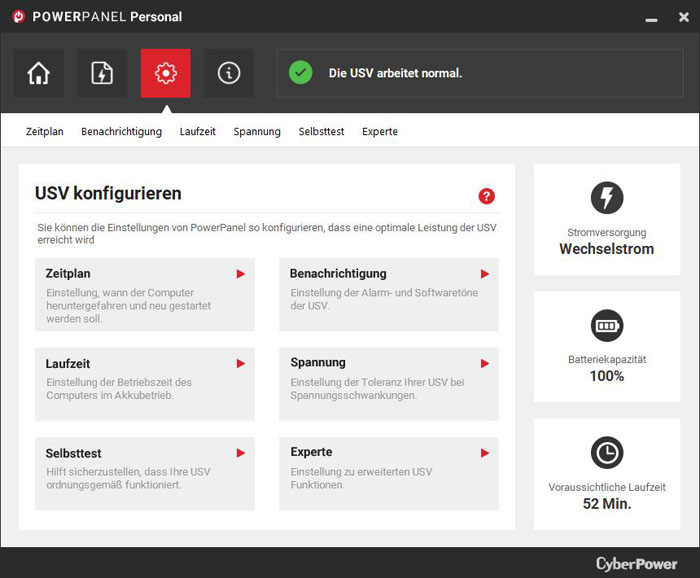Open the power events document icon

(102, 73)
